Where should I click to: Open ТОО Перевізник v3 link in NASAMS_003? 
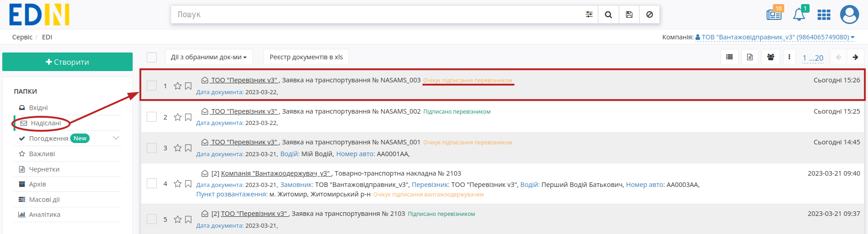(244, 80)
